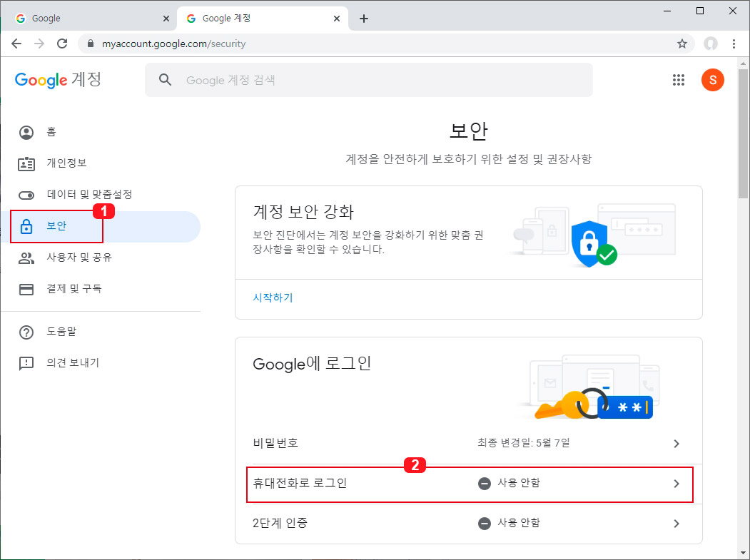
Task: Click 결제 및 구독 card icon
Action: 26,290
